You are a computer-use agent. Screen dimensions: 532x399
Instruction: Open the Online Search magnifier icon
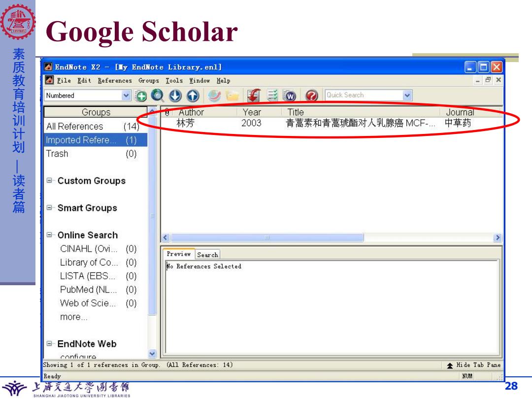coord(158,96)
